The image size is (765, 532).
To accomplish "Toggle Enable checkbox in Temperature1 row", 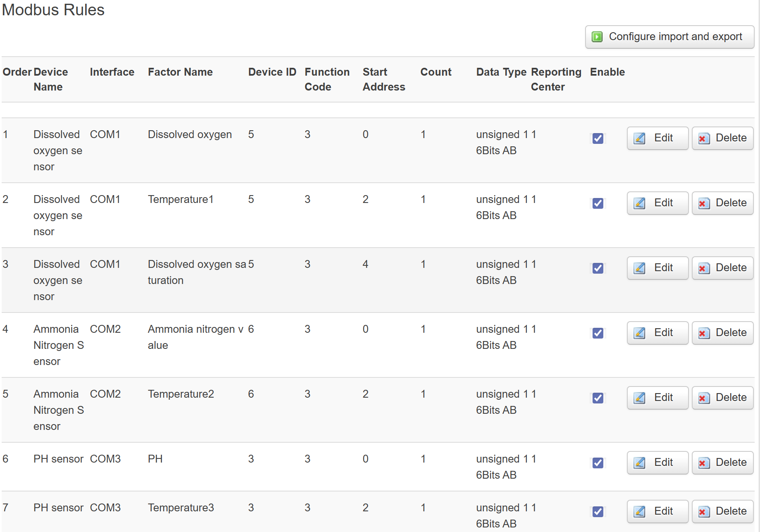I will coord(598,203).
